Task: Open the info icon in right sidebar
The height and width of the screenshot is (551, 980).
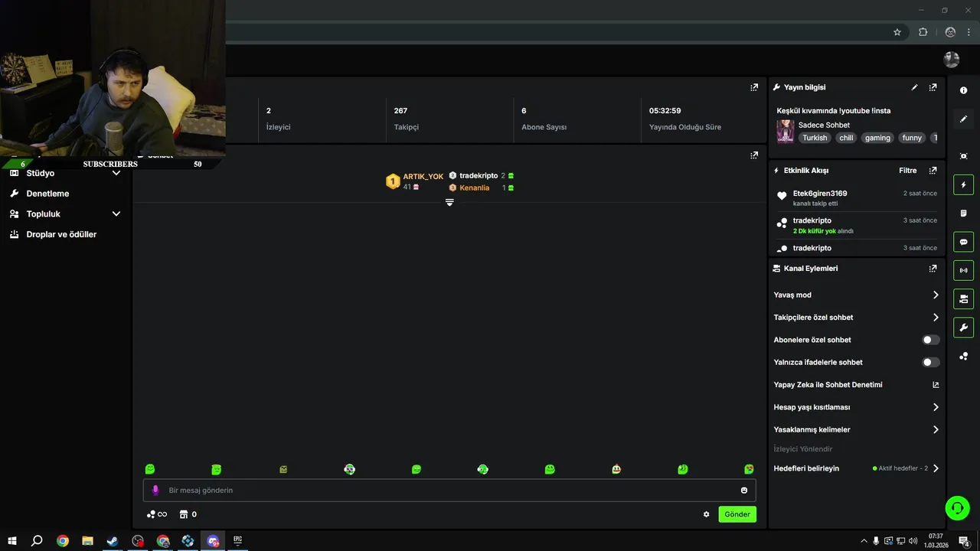Action: (963, 90)
